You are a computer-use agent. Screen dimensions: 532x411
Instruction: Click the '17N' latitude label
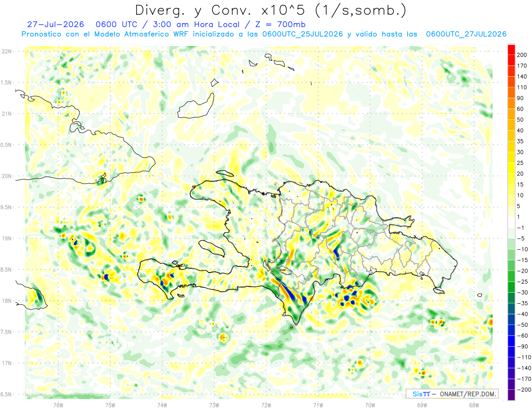[6, 363]
